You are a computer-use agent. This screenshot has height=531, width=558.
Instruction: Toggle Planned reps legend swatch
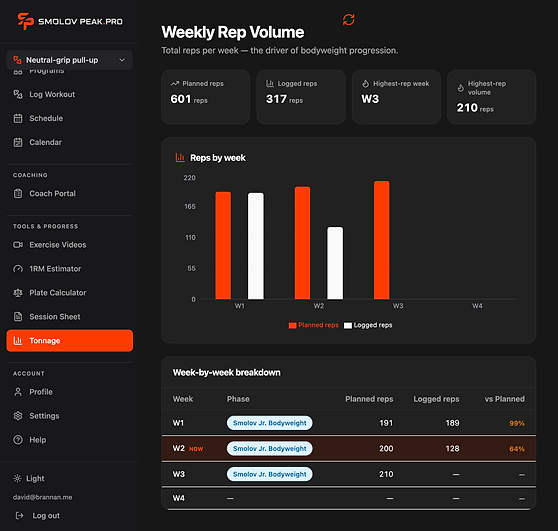coord(293,325)
